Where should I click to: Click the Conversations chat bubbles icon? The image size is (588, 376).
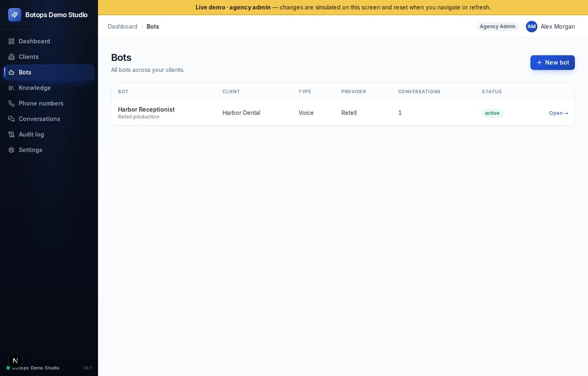pos(11,119)
